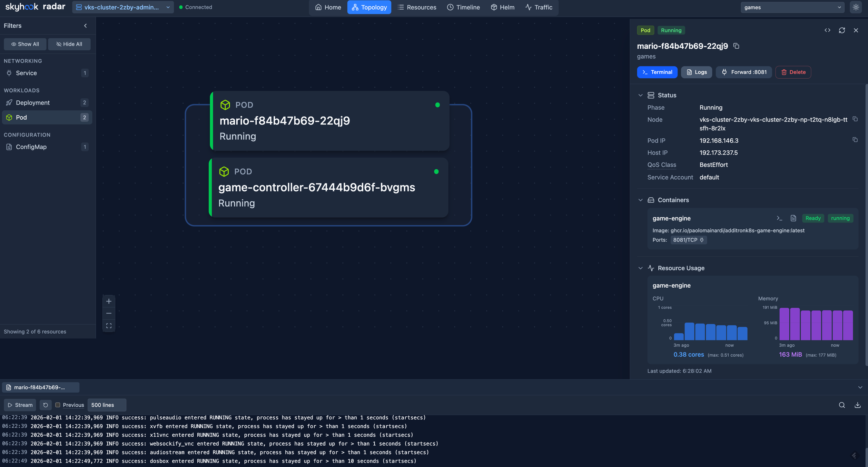Click the game-controller pod cube icon

coord(224,171)
